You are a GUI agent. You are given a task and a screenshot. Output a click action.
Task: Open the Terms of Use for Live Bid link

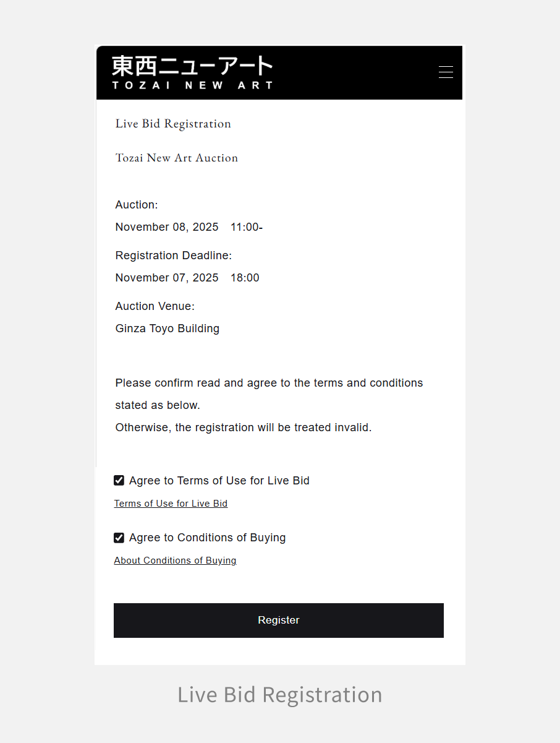point(171,504)
